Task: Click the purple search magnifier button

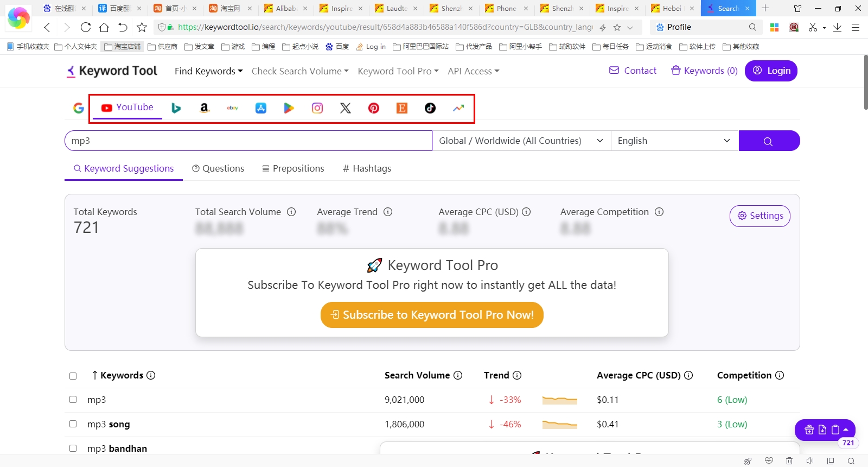Action: tap(769, 141)
